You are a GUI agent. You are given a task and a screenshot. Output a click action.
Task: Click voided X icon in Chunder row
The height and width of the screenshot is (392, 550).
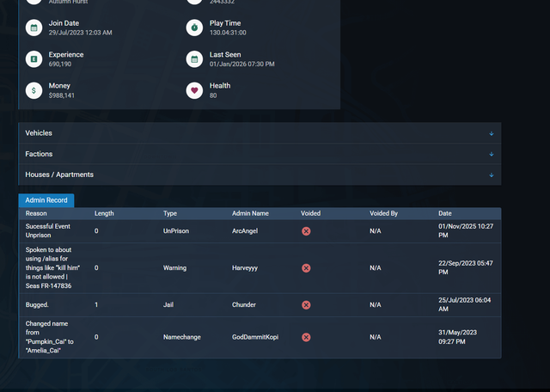coord(306,305)
